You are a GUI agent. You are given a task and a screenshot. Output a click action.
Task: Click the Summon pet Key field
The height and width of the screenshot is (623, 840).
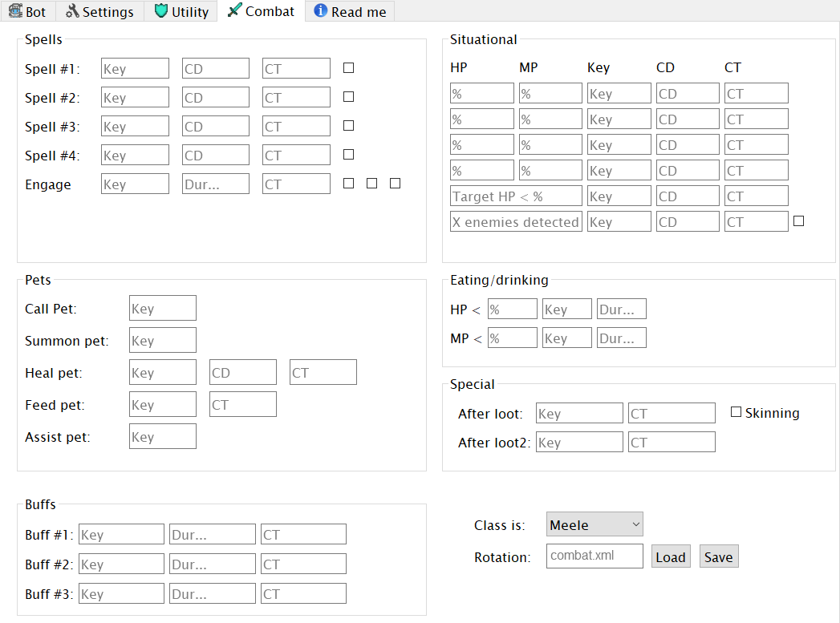pos(162,340)
